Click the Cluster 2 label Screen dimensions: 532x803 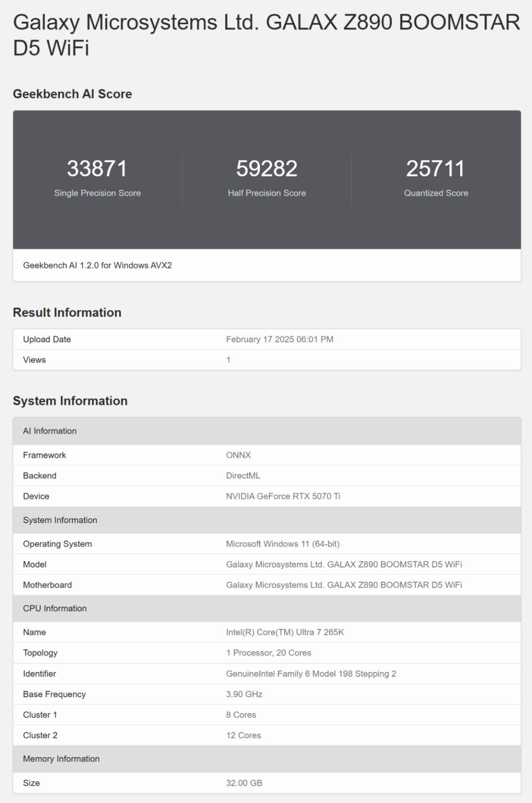click(40, 736)
